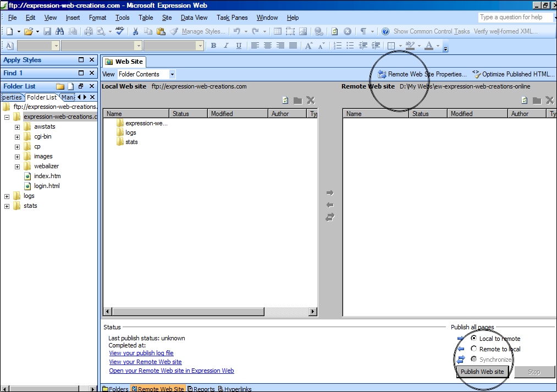This screenshot has height=392, width=557.
Task: Click the Font Color A icon
Action: click(429, 46)
